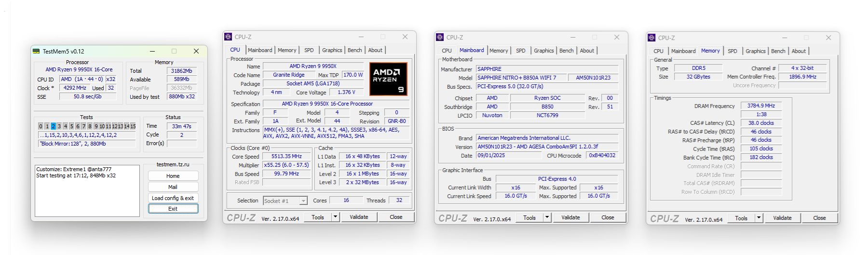Open Graphics tab in the Memory tab window
The height and width of the screenshot is (255, 868).
click(x=756, y=51)
